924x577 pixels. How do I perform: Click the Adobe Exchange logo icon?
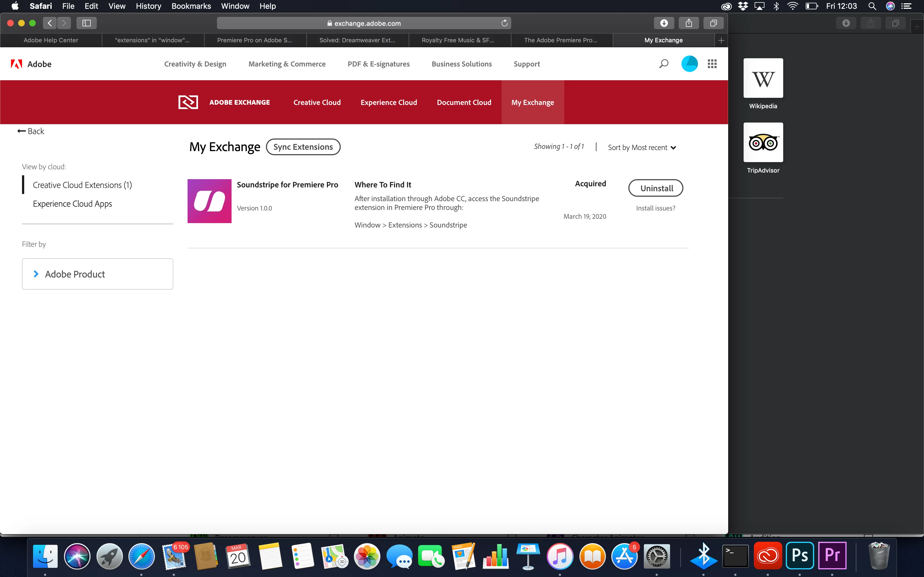188,102
